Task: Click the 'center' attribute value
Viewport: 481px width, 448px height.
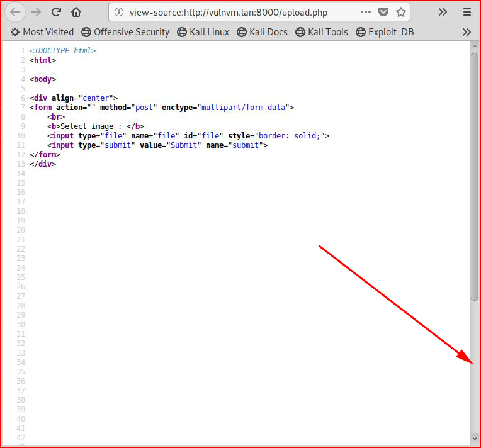Action: tap(96, 98)
